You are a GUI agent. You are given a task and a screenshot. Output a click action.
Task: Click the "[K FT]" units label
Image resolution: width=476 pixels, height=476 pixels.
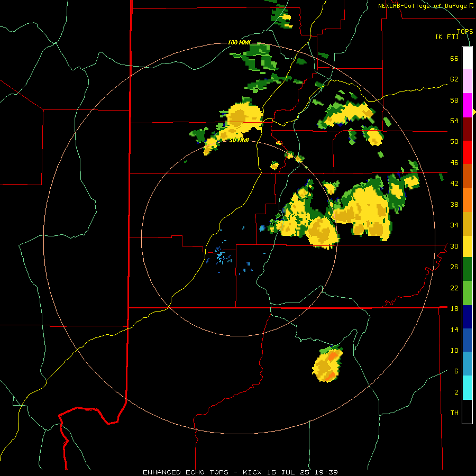447,36
